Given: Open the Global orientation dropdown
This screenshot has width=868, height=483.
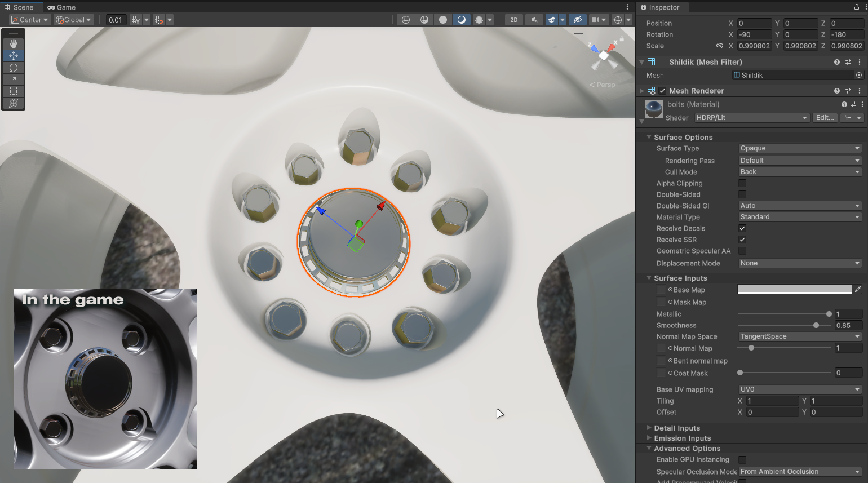Looking at the screenshot, I should (73, 20).
